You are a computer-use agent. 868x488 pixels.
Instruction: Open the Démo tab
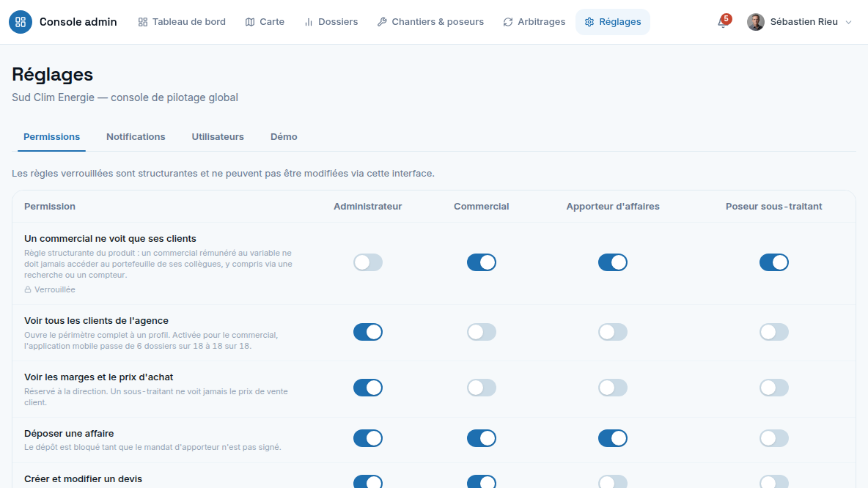click(284, 137)
